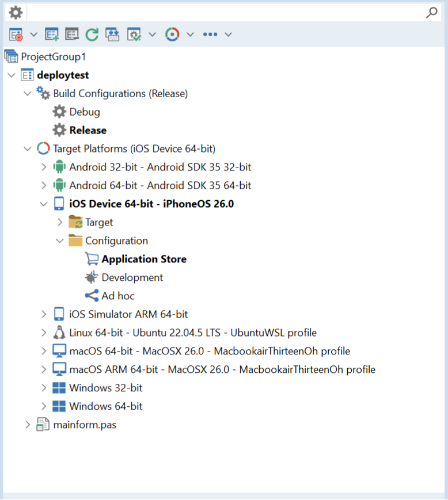This screenshot has height=500, width=448.
Task: Select Android 64-bit - Android SDK 35
Action: pyautogui.click(x=160, y=186)
